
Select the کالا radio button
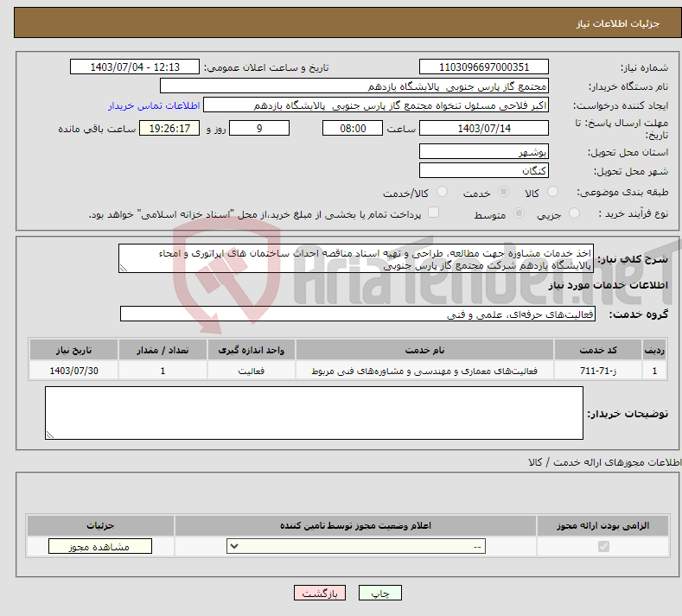(x=552, y=192)
